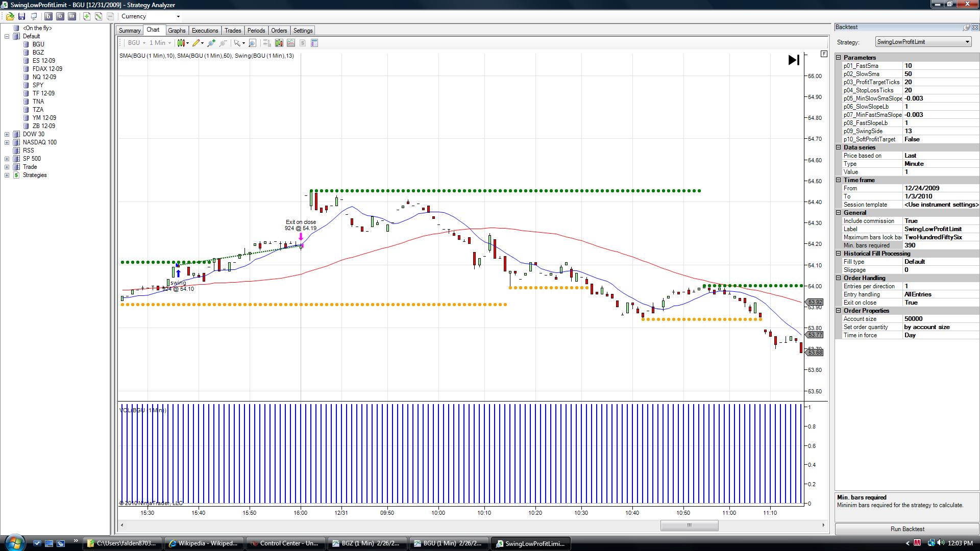Jump to latest bar with skip-forward button
980x551 pixels.
point(793,60)
